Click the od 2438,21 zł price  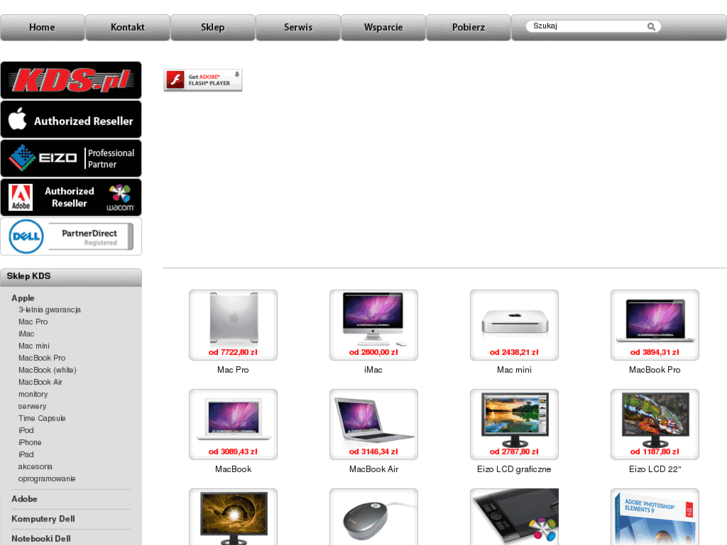pyautogui.click(x=514, y=352)
